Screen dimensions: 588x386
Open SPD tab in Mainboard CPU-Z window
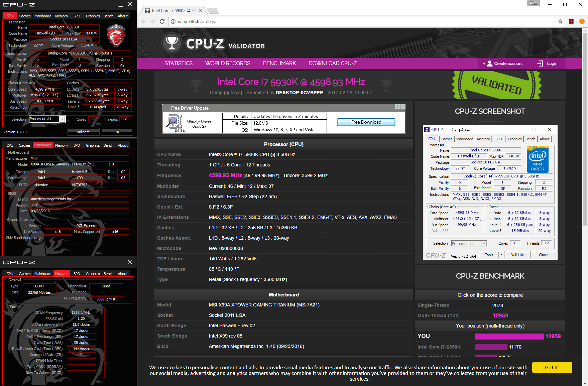77,145
